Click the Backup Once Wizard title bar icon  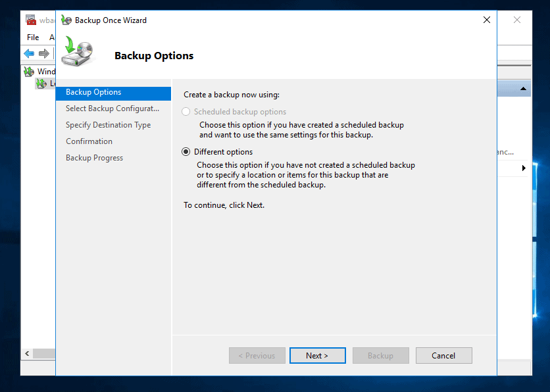[66, 20]
